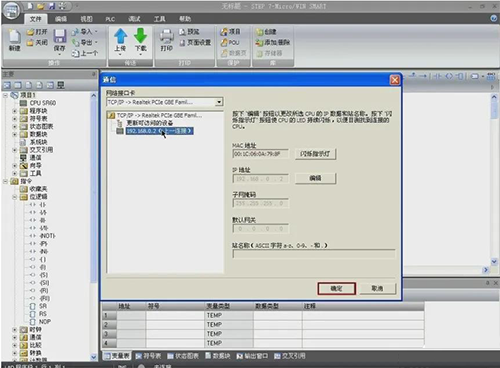Click the round application menu button
This screenshot has height=368, width=500.
tap(11, 11)
